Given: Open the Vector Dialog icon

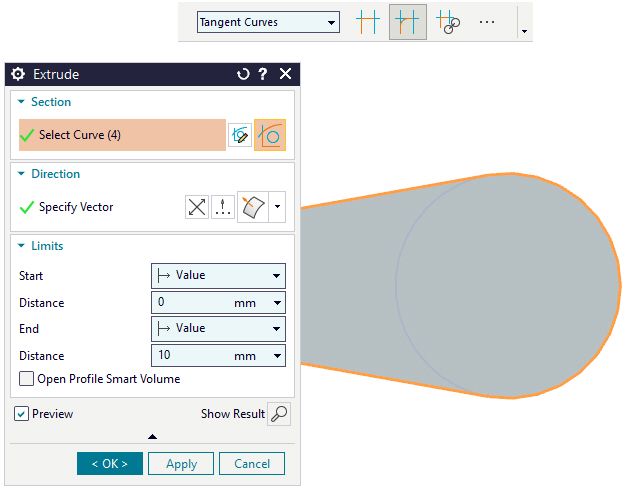Looking at the screenshot, I should click(x=223, y=207).
